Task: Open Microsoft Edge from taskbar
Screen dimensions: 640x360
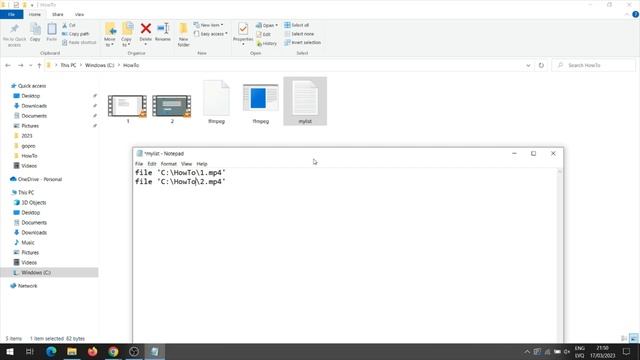Action: click(51, 351)
